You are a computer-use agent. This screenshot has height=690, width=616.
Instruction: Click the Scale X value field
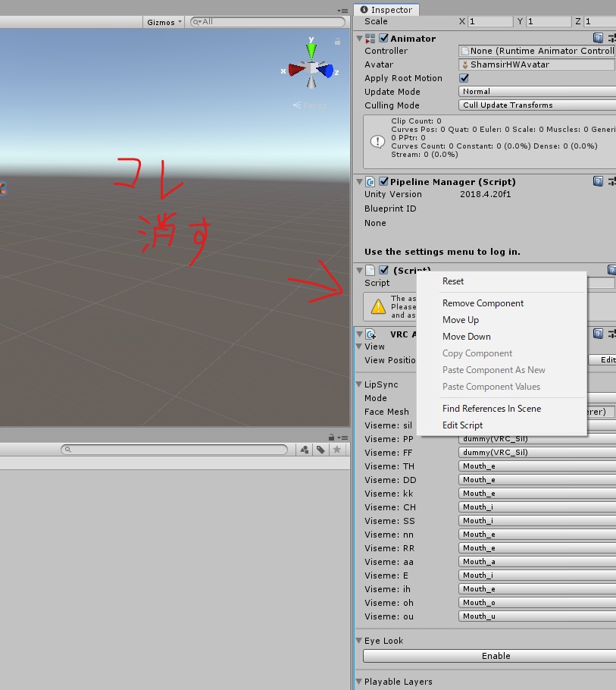pyautogui.click(x=489, y=21)
